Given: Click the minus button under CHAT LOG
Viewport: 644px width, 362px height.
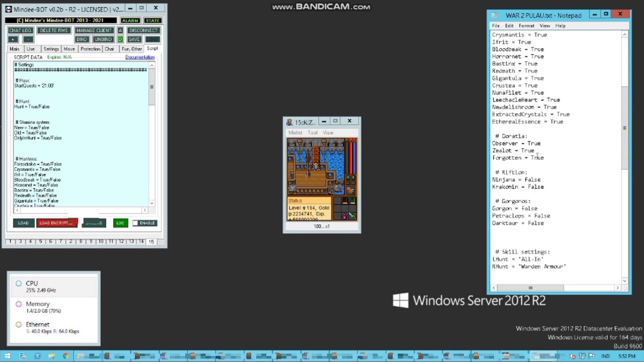Looking at the screenshot, I should point(28,39).
